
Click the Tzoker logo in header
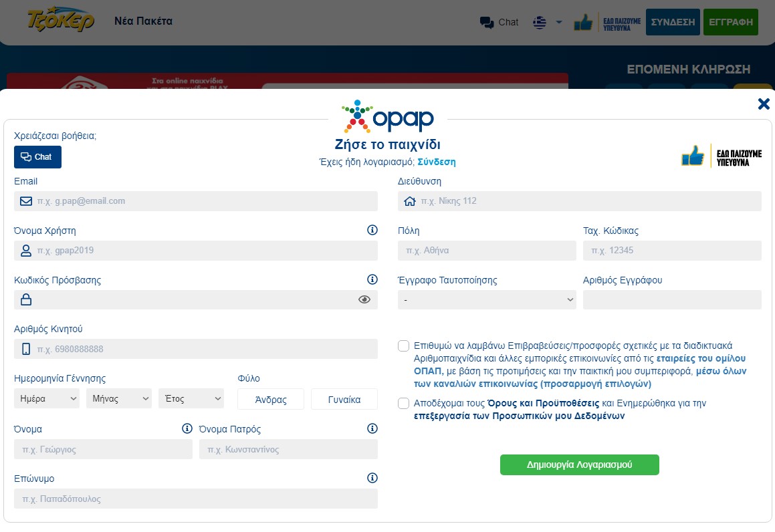click(61, 21)
